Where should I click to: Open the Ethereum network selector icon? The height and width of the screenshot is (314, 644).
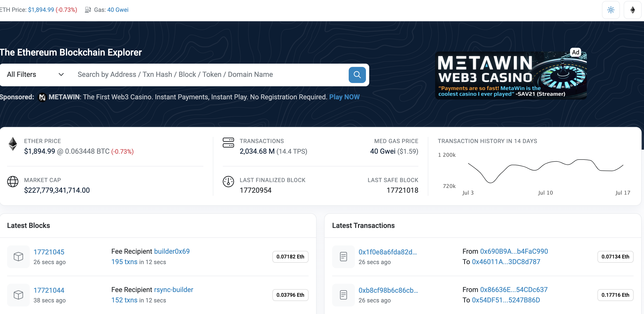(x=632, y=10)
